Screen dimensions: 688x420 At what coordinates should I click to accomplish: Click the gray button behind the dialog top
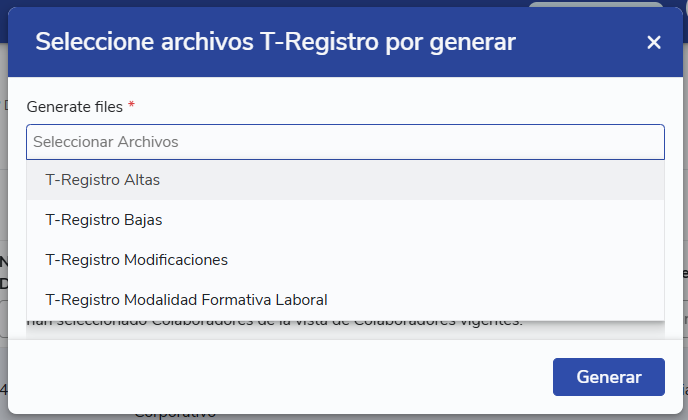tap(595, 4)
